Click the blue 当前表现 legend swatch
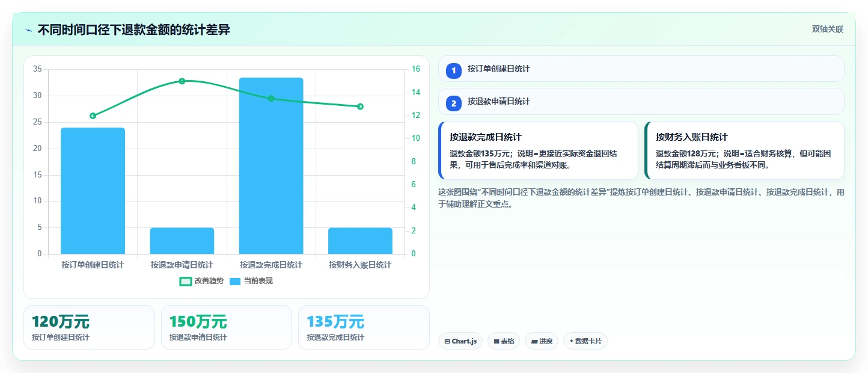This screenshot has height=373, width=868. point(236,281)
